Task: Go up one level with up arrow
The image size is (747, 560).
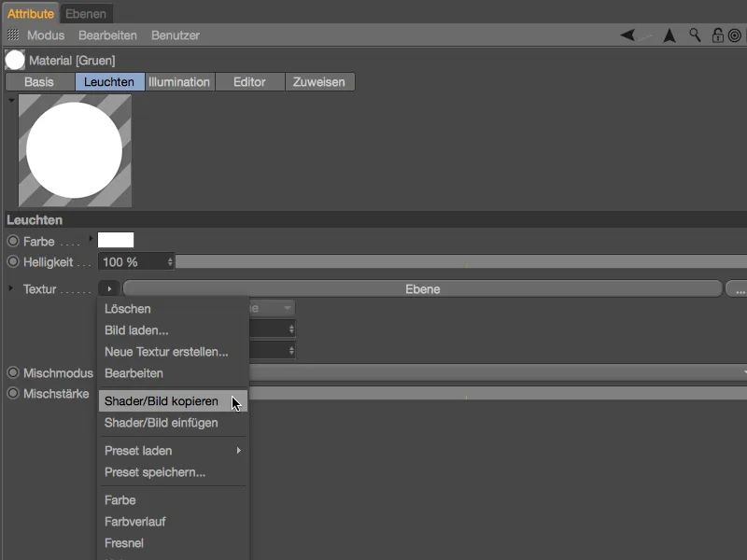Action: [669, 35]
